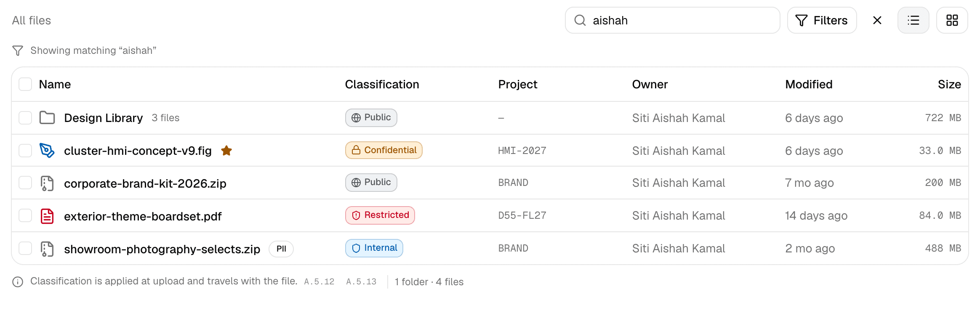Focus the search field containing aishah
Viewport: 980px width, 313px height.
[673, 20]
